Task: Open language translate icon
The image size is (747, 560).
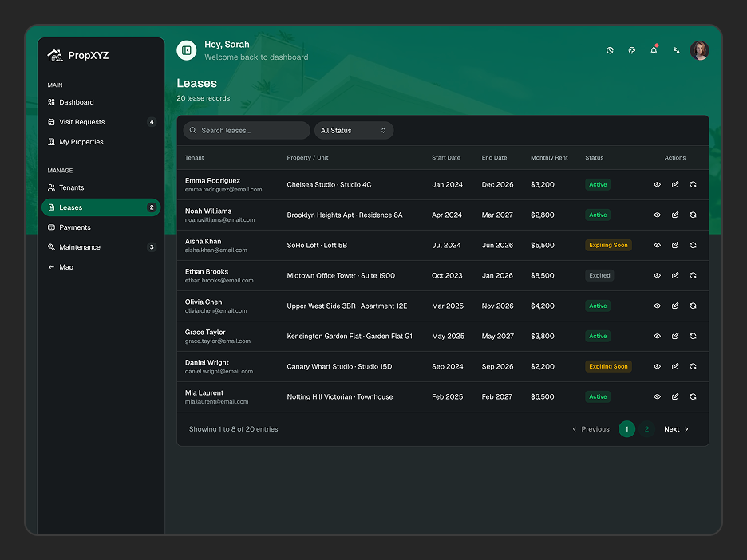Action: [x=677, y=50]
